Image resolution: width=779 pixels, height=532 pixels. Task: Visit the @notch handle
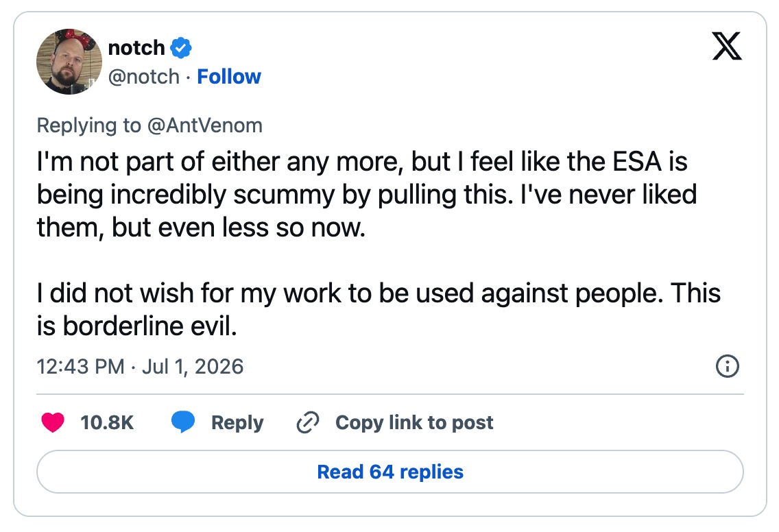(143, 77)
